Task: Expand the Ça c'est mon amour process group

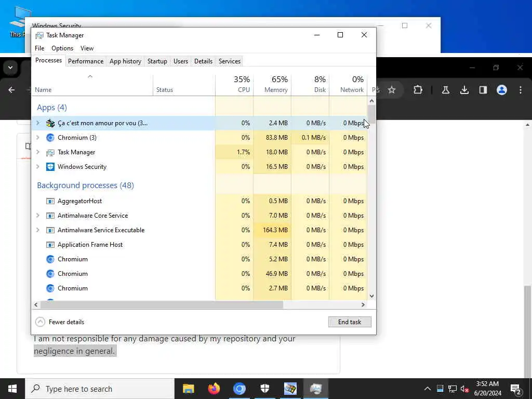Action: [37, 123]
